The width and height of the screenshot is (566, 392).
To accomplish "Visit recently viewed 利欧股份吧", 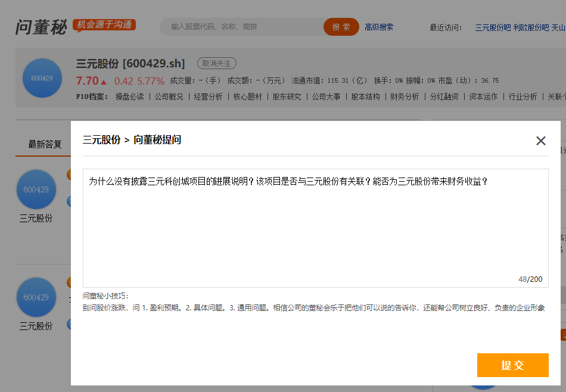I will (531, 27).
